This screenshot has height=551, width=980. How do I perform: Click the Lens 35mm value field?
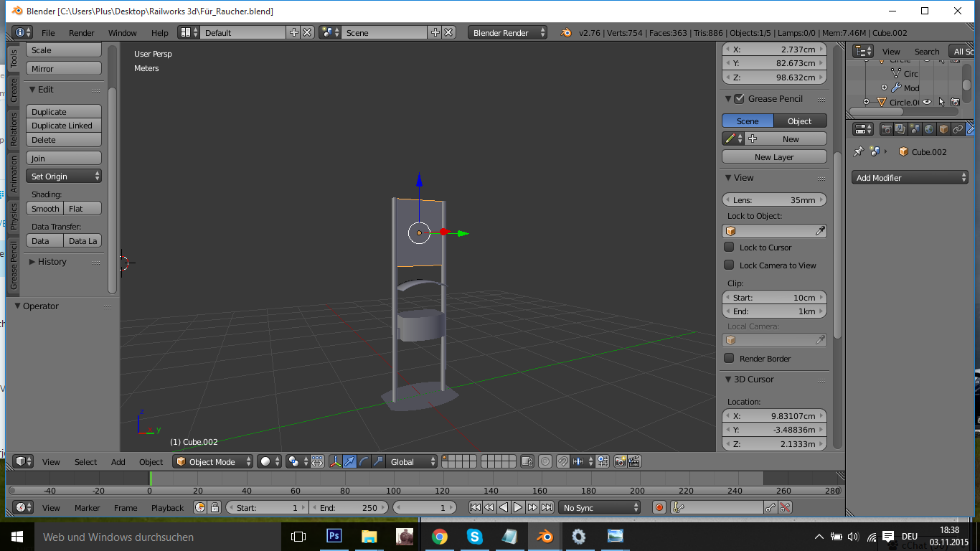click(774, 200)
